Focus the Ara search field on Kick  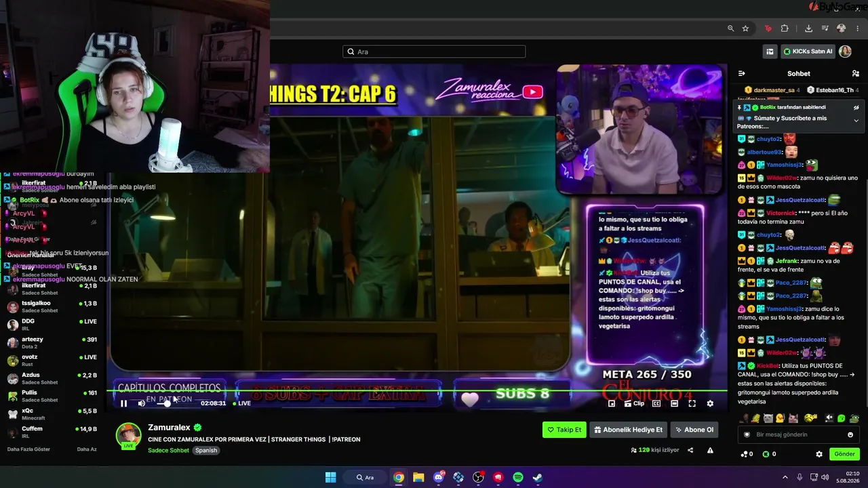434,52
